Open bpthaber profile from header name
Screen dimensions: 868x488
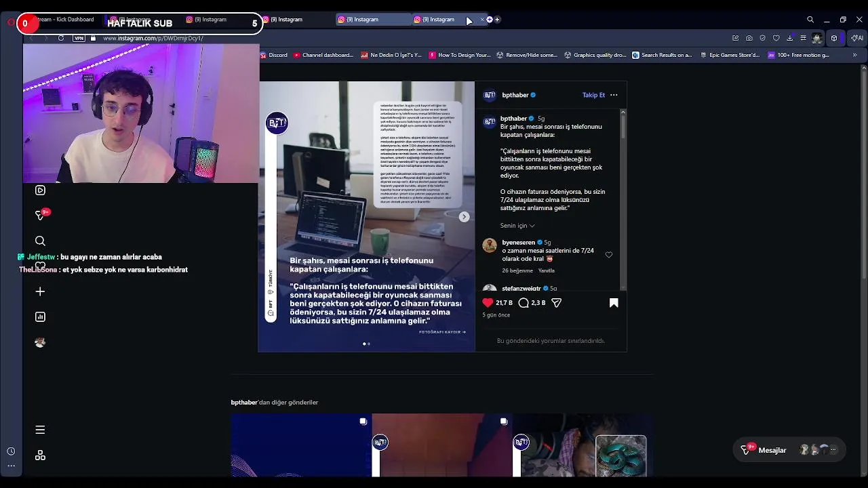515,95
